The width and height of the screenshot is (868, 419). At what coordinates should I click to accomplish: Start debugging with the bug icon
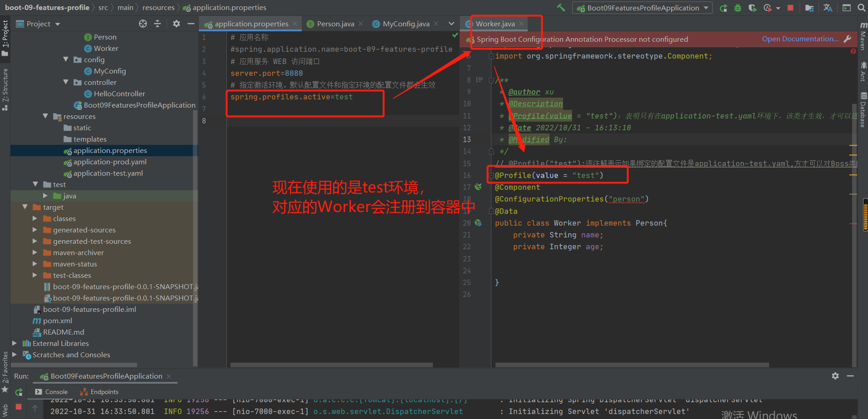click(738, 8)
